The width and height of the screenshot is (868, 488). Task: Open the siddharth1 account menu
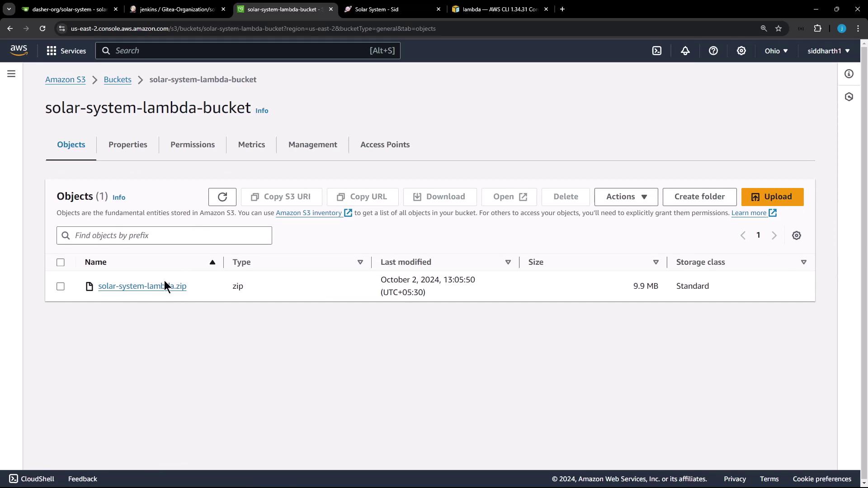click(x=829, y=51)
